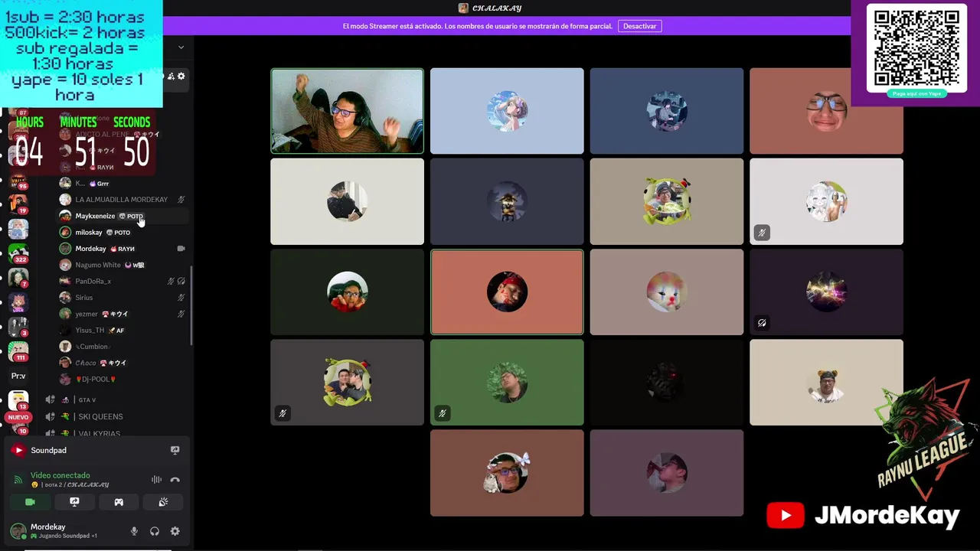Join the SKI QUEENS voice channel

click(x=115, y=416)
